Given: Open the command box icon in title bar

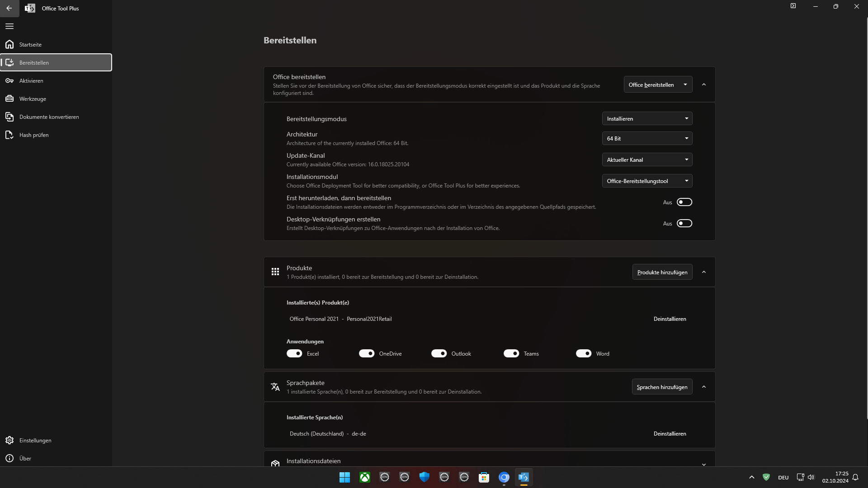Looking at the screenshot, I should pyautogui.click(x=793, y=6).
